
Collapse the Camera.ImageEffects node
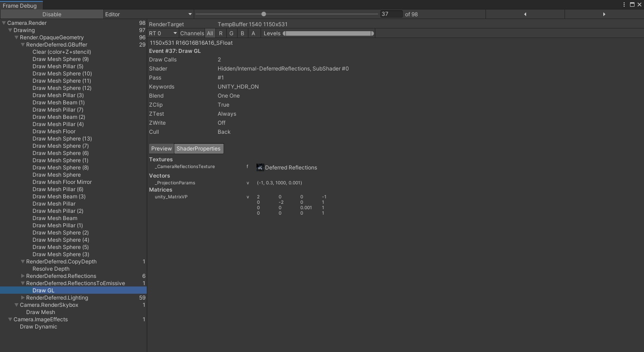[x=10, y=319]
